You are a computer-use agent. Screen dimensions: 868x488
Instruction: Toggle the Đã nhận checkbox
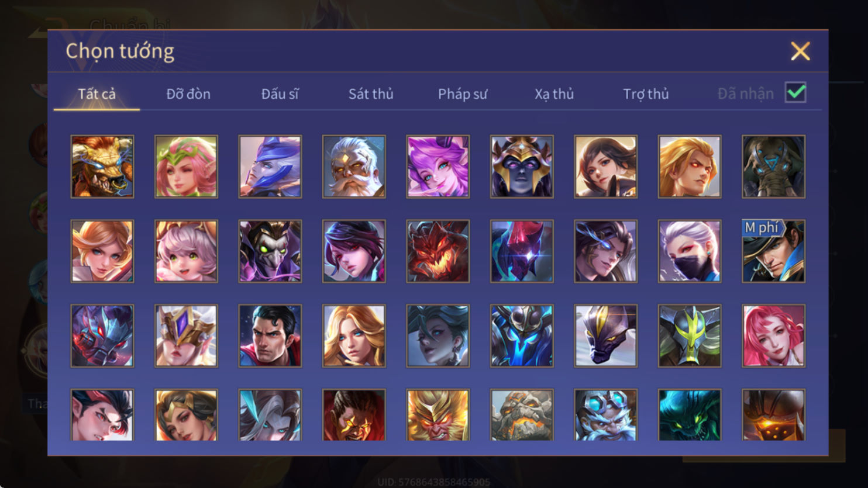(795, 93)
